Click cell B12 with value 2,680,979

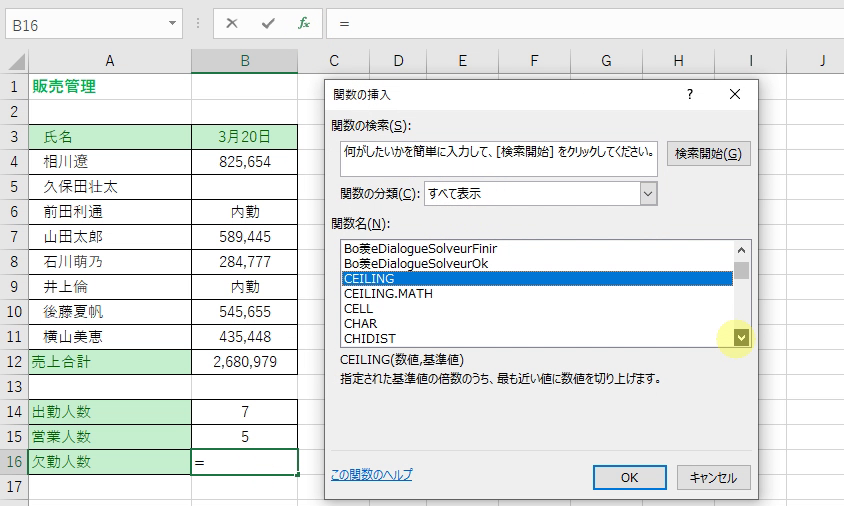[x=244, y=362]
